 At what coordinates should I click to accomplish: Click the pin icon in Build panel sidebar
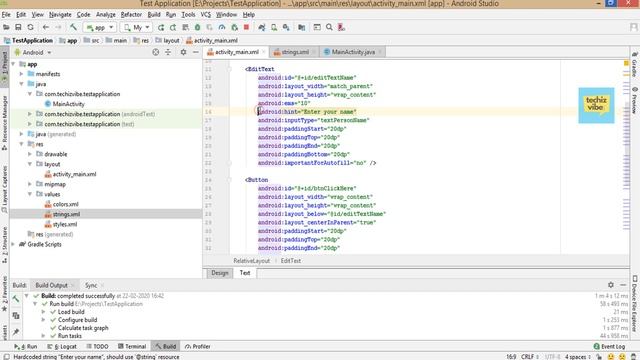[x=16, y=332]
